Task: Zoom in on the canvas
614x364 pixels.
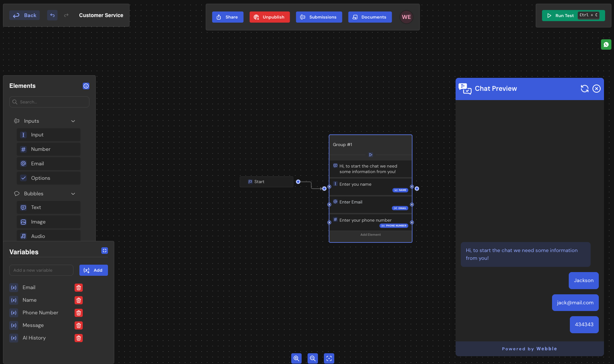Action: click(x=296, y=358)
